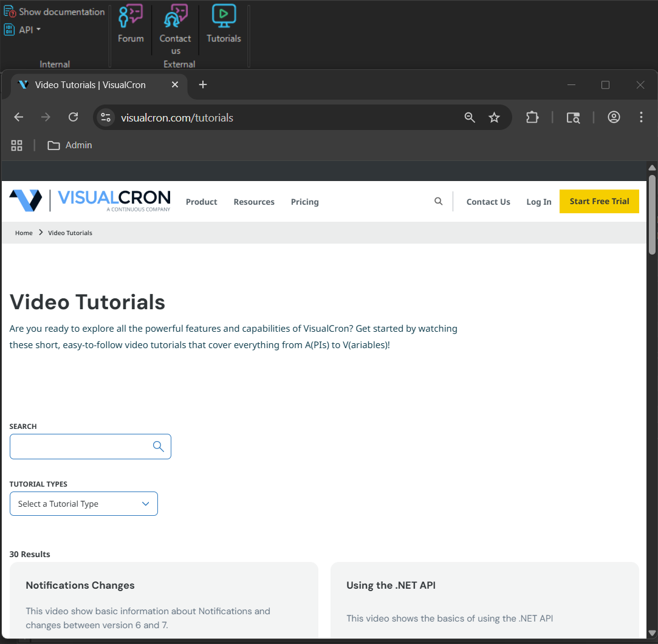658x644 pixels.
Task: Reload the page
Action: click(73, 118)
